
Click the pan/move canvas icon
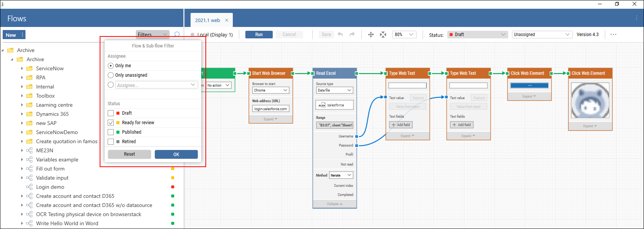pyautogui.click(x=371, y=35)
